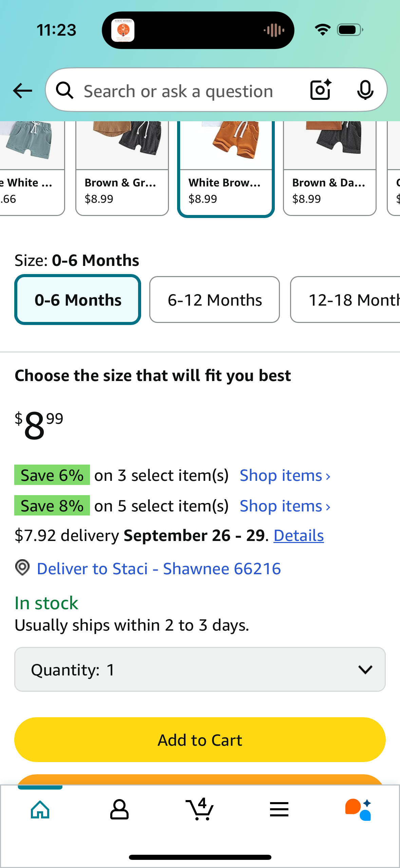Select the 0-6 Months size
This screenshot has width=400, height=868.
pyautogui.click(x=78, y=300)
